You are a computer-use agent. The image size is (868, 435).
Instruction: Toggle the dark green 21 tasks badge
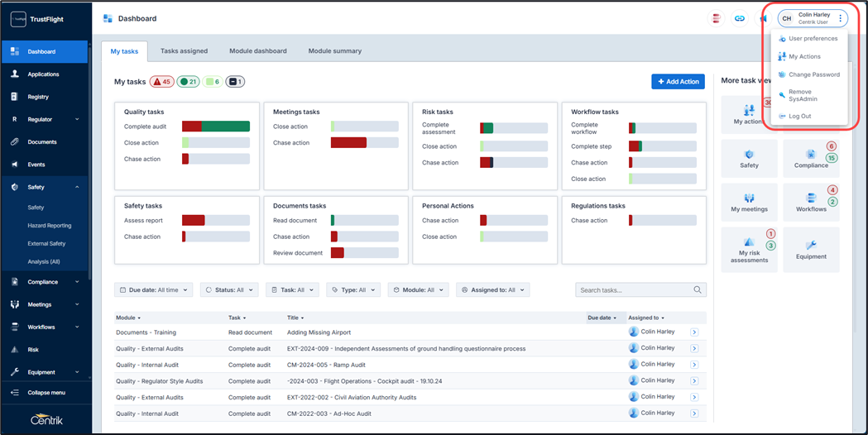coord(189,82)
